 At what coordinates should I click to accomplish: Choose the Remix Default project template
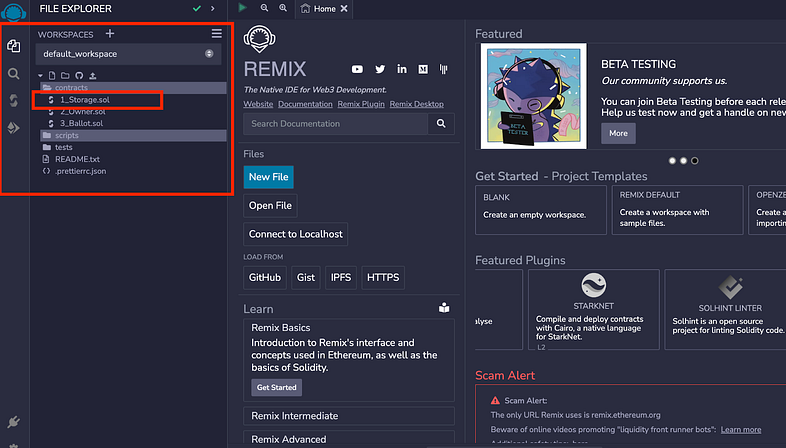(x=677, y=210)
